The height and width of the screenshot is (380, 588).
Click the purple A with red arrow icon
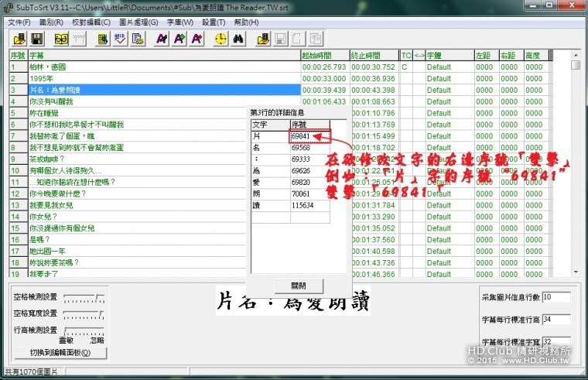[197, 39]
